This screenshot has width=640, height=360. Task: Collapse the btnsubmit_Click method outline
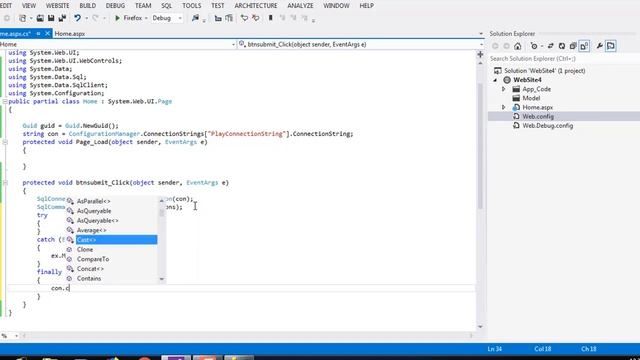(5, 182)
